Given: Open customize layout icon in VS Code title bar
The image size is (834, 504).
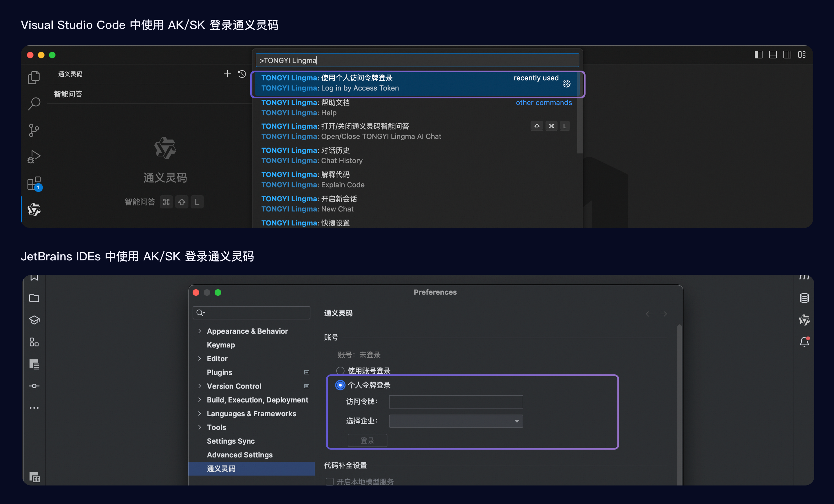Looking at the screenshot, I should [802, 54].
